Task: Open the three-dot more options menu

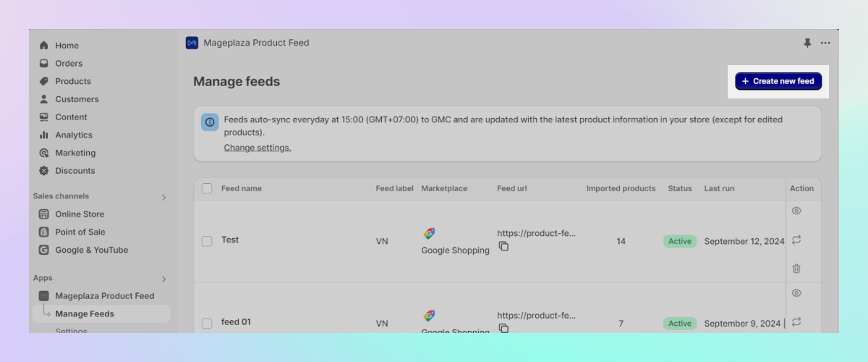Action: coord(825,43)
